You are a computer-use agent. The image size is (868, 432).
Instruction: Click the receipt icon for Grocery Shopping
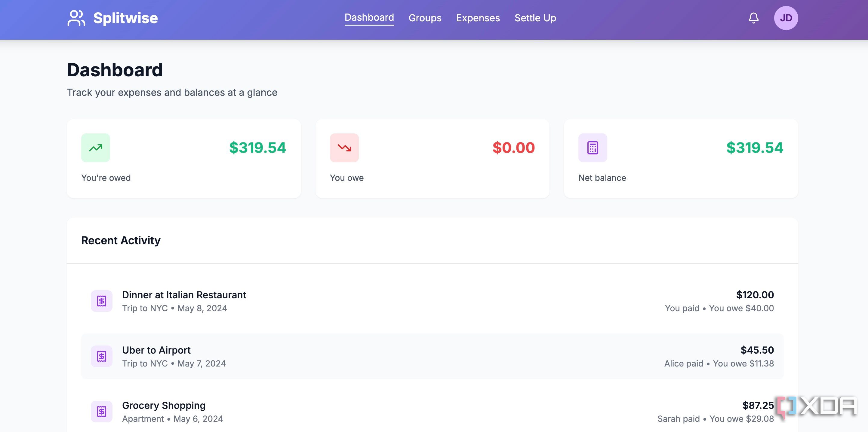pyautogui.click(x=101, y=411)
